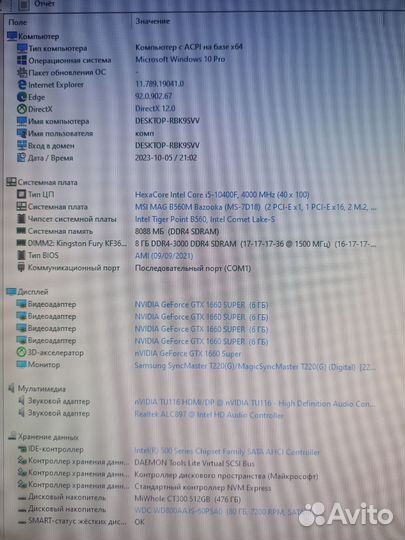Select the Хранение данных section header
The width and height of the screenshot is (405, 540).
tap(43, 437)
